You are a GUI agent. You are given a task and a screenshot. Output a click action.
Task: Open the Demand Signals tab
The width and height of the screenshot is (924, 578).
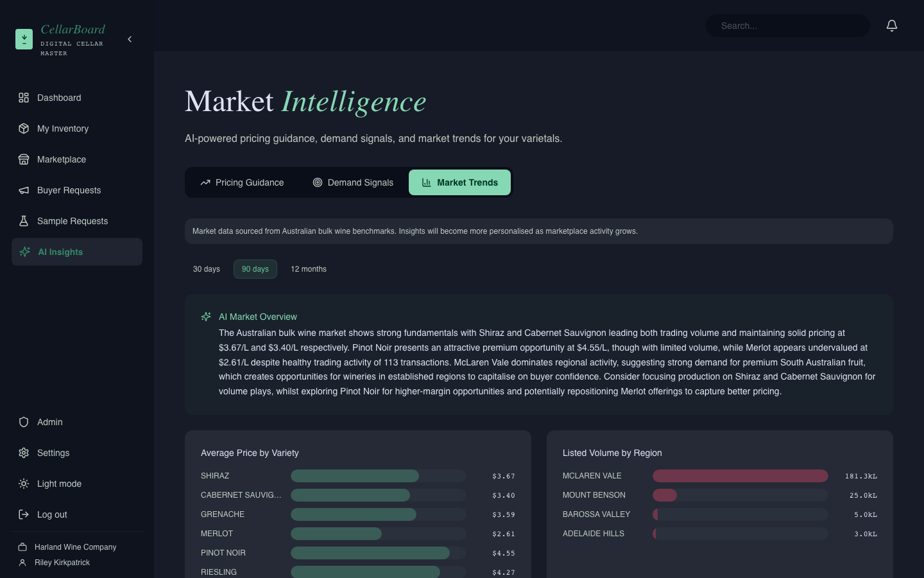[352, 182]
